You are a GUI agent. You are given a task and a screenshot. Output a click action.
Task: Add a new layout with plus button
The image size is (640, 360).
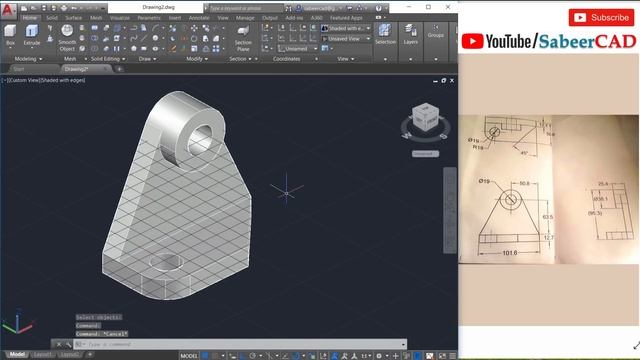[90, 355]
